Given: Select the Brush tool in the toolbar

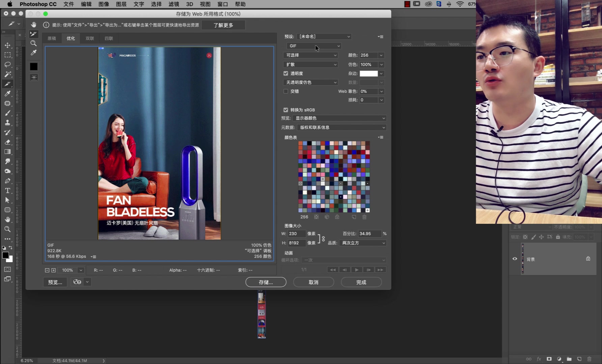Looking at the screenshot, I should 7,113.
